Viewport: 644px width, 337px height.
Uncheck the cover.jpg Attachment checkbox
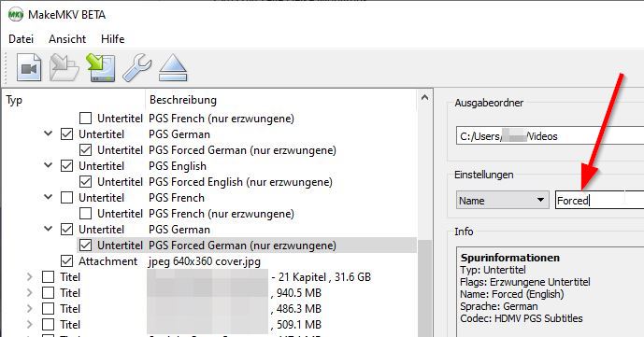pyautogui.click(x=66, y=261)
